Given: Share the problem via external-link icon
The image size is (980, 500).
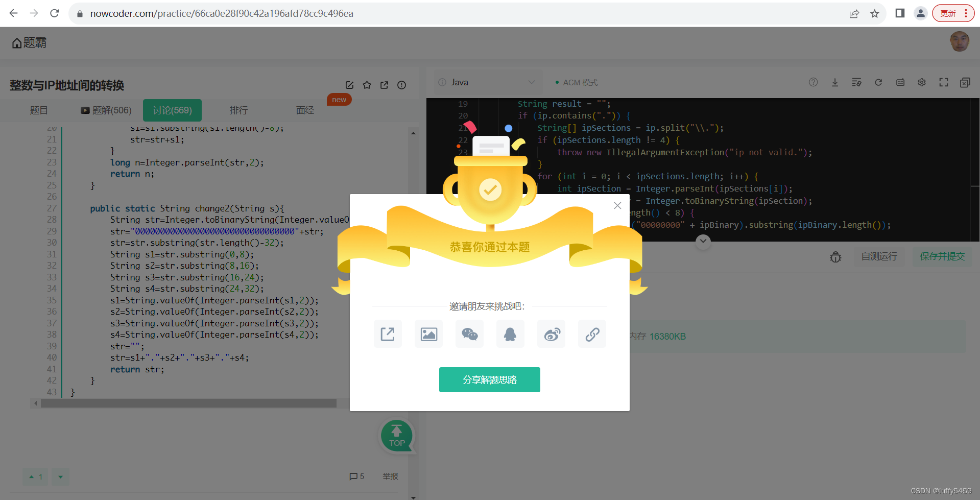Looking at the screenshot, I should click(384, 85).
